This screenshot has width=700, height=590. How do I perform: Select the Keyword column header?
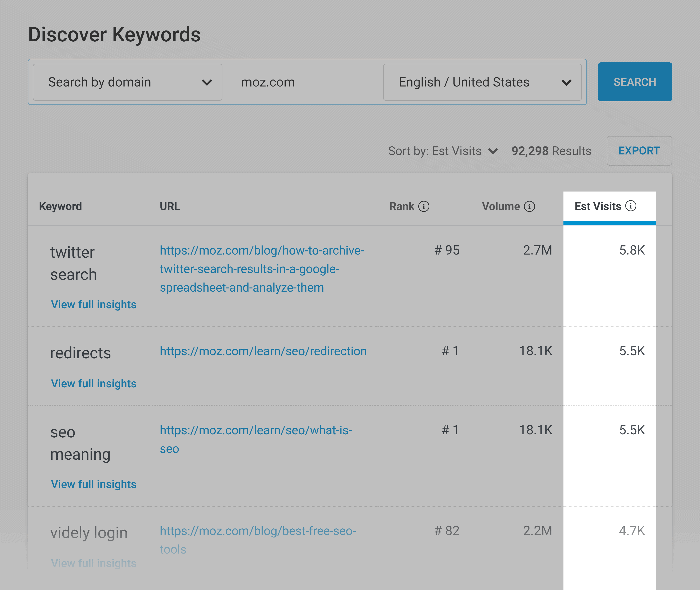pos(61,206)
